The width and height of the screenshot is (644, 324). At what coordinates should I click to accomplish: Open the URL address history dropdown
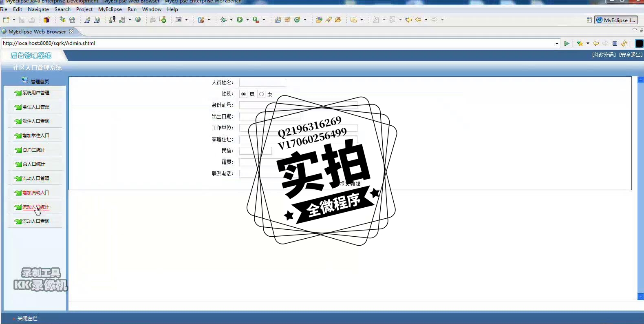point(557,43)
